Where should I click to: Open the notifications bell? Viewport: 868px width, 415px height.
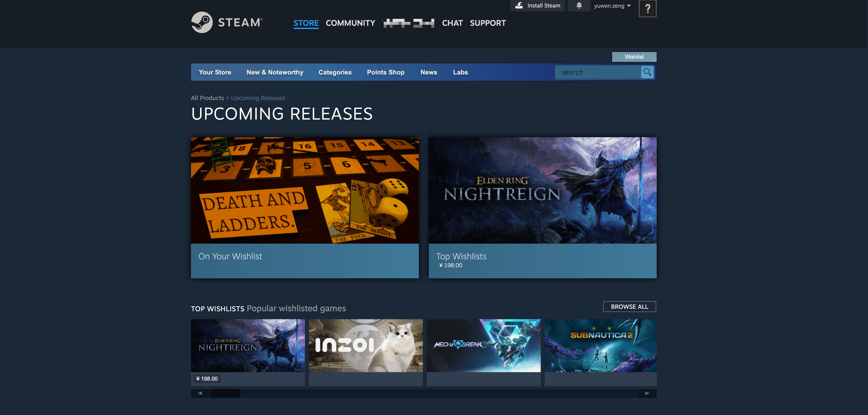579,5
